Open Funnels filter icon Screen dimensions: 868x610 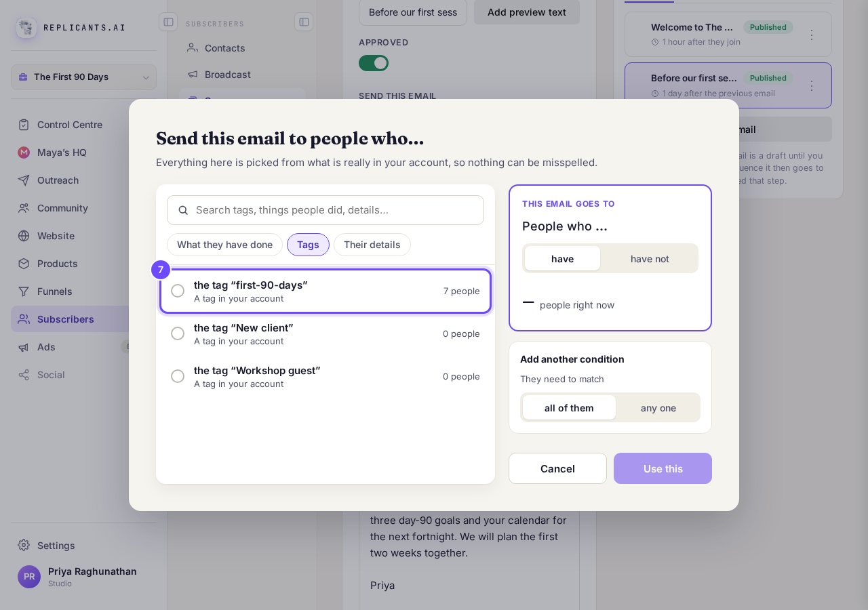(x=24, y=291)
